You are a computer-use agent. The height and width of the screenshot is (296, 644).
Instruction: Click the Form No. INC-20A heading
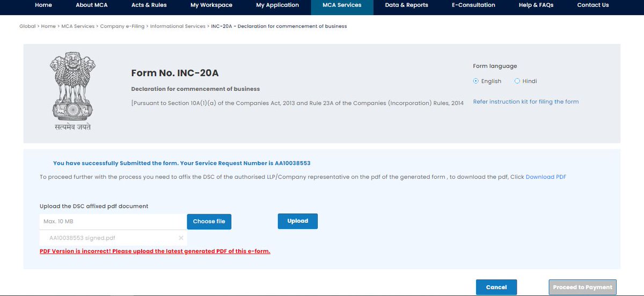(x=175, y=73)
